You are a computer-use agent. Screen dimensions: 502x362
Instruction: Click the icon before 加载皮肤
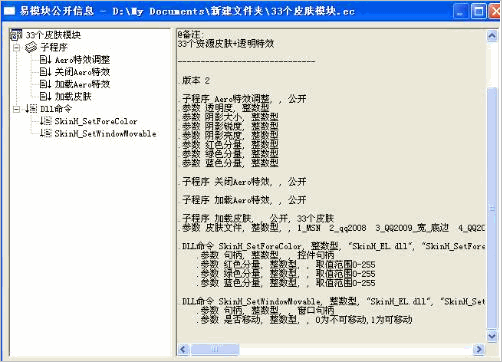coord(46,96)
